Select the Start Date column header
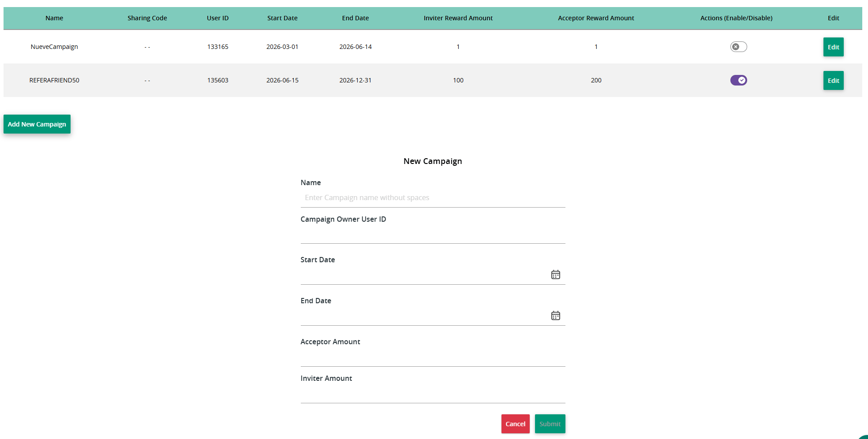868x439 pixels. point(282,18)
